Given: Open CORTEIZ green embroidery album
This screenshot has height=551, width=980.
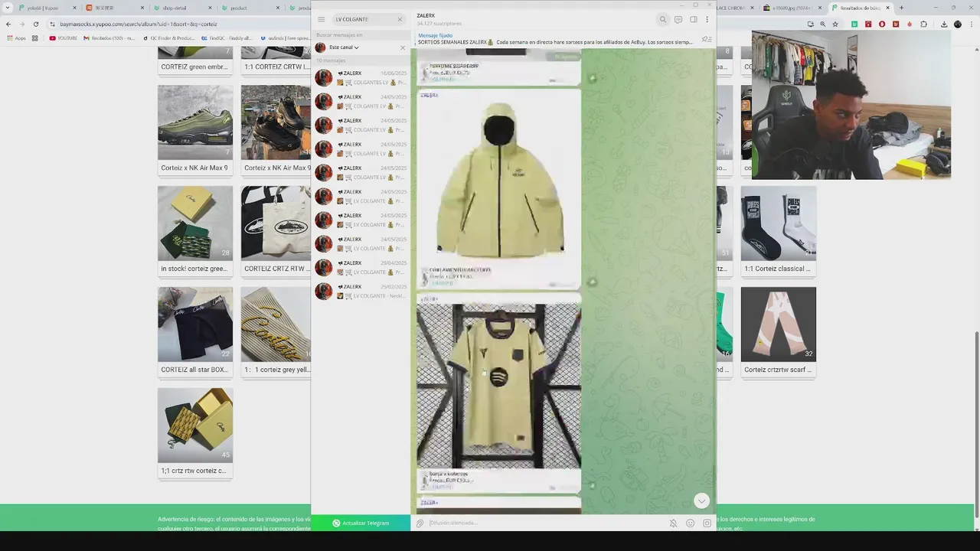Looking at the screenshot, I should tap(195, 60).
